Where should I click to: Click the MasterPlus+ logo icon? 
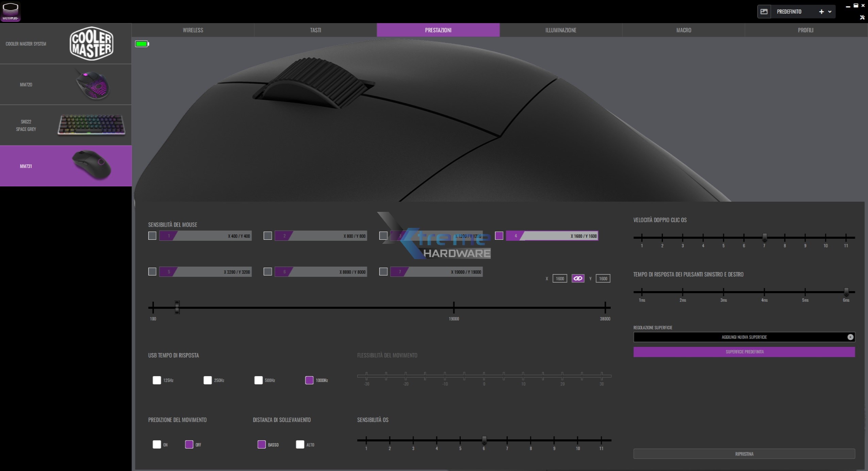[x=11, y=11]
